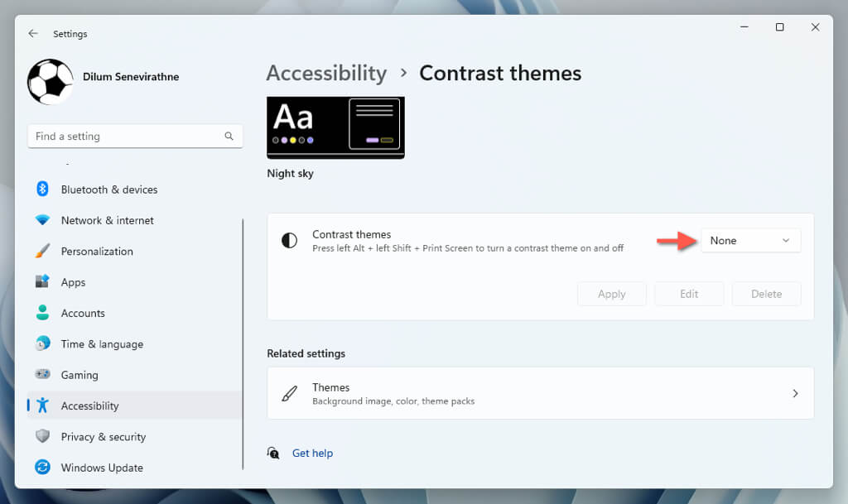The height and width of the screenshot is (504, 848).
Task: Go to Accessibility in the breadcrumb
Action: tap(326, 73)
